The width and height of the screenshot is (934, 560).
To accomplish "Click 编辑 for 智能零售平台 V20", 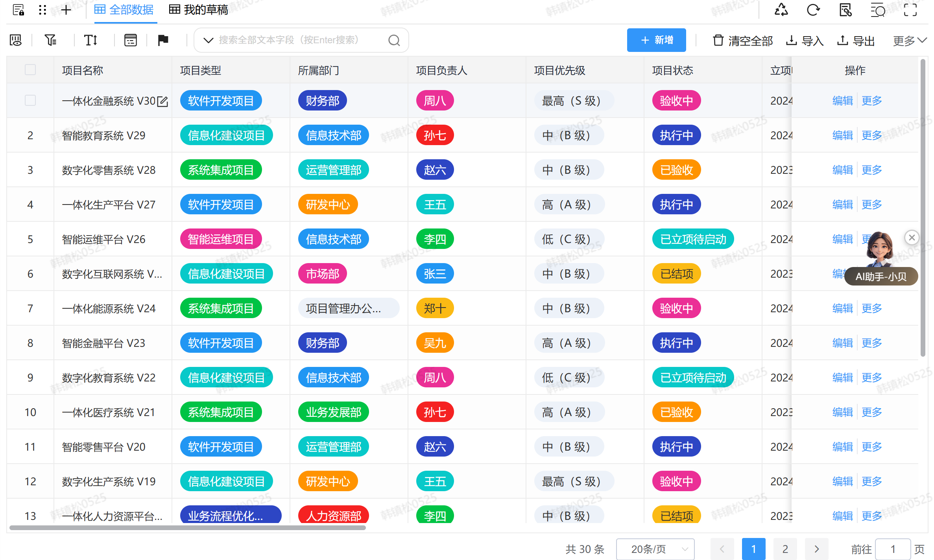I will click(x=842, y=447).
